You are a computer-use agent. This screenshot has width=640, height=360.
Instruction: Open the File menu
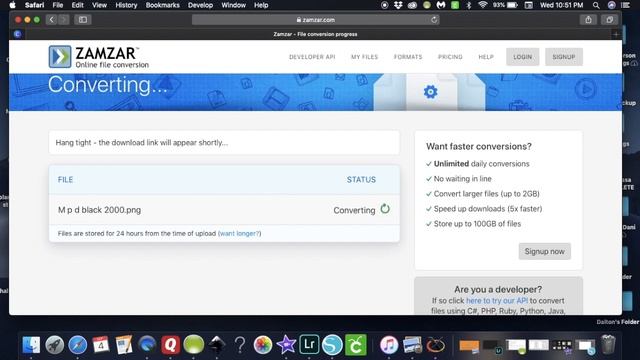pyautogui.click(x=58, y=5)
